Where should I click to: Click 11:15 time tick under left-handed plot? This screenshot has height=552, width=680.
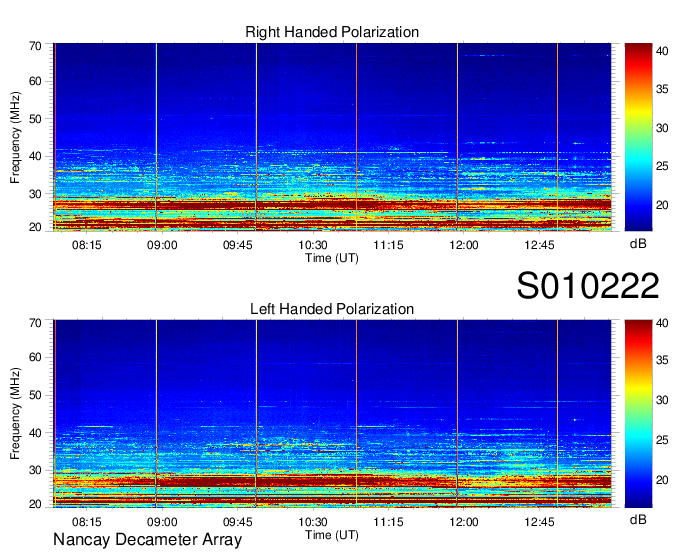coord(388,522)
